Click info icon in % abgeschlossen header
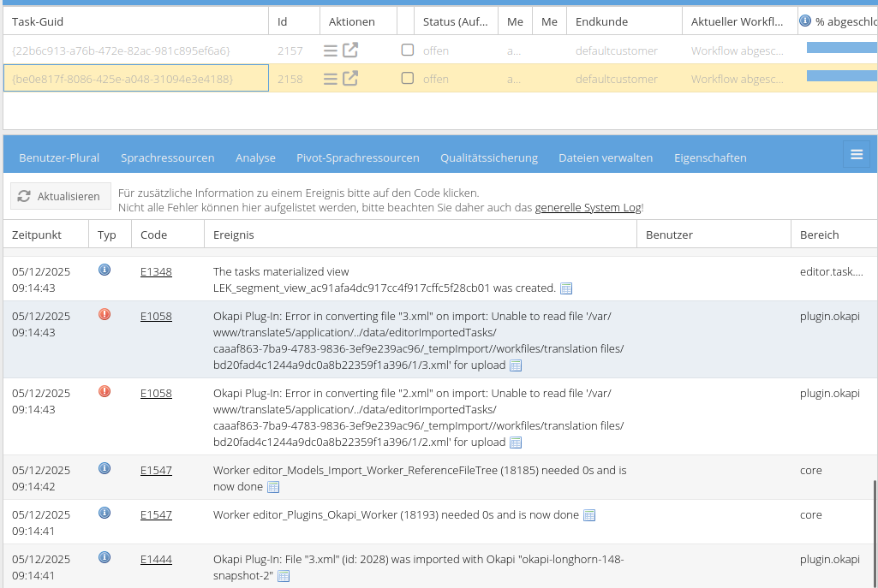The width and height of the screenshot is (878, 588). coord(805,21)
